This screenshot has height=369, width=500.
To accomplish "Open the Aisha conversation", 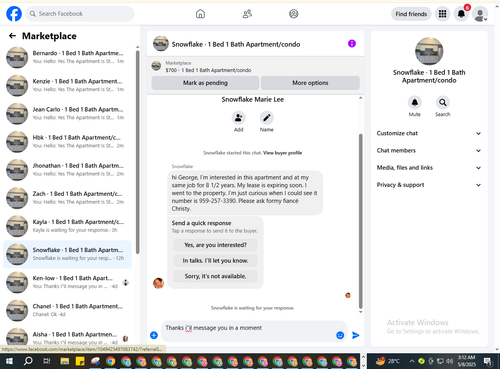I will [x=68, y=337].
